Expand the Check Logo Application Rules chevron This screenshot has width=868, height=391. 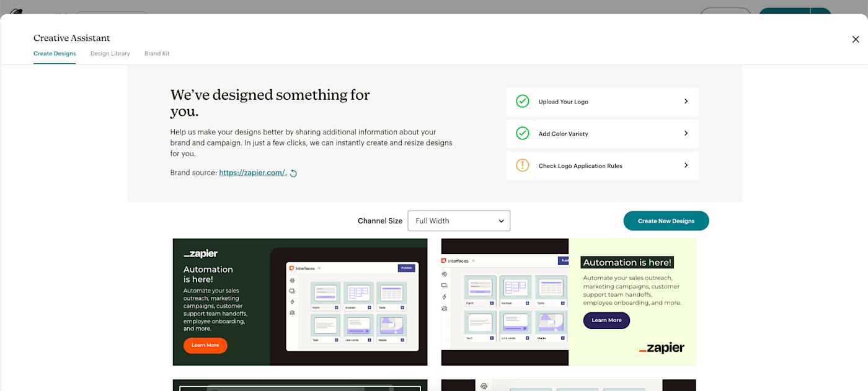click(686, 165)
